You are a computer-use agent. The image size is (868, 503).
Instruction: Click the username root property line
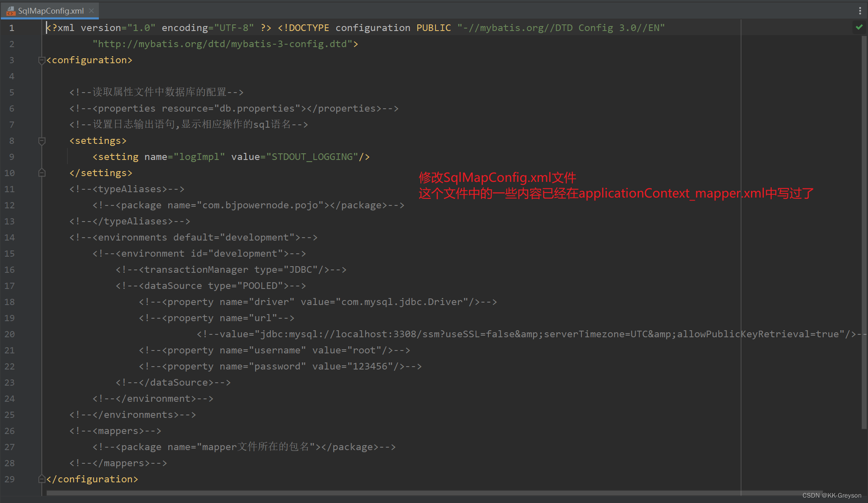275,350
